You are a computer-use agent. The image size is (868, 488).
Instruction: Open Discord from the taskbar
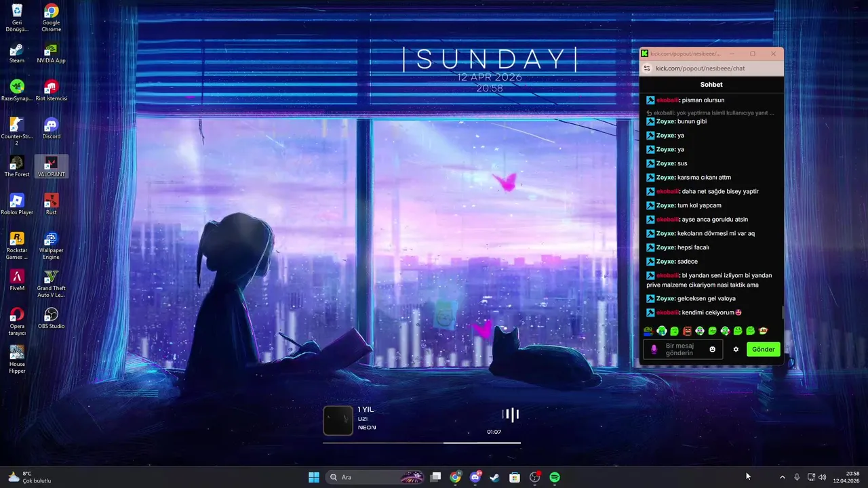point(475,477)
